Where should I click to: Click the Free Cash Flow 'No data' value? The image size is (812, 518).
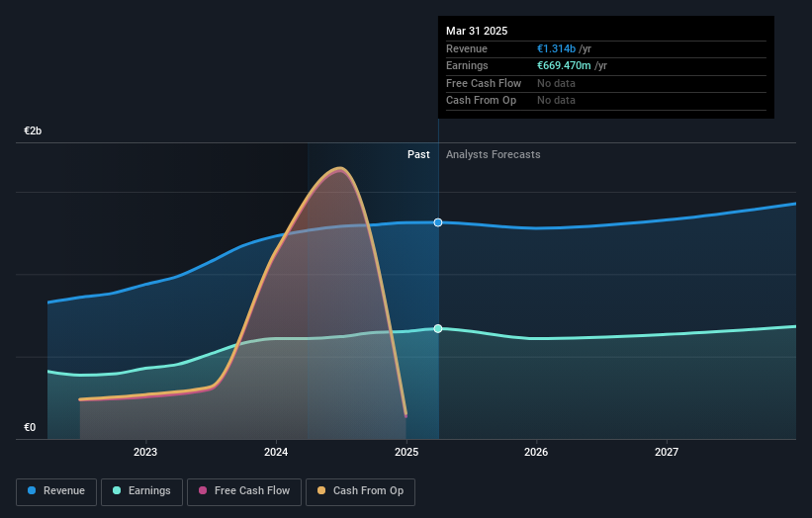pos(556,83)
